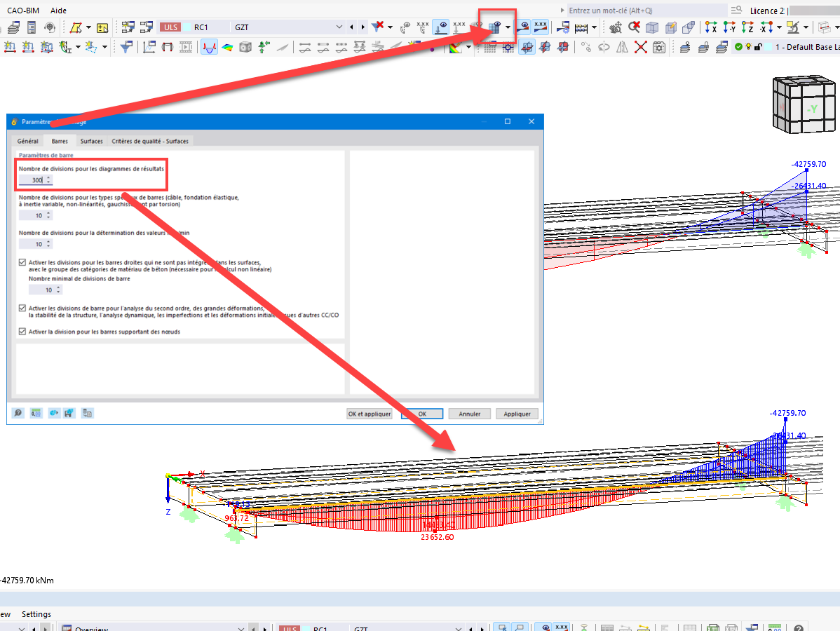Increase result diagram divisions spinner
The image size is (840, 631).
[48, 178]
